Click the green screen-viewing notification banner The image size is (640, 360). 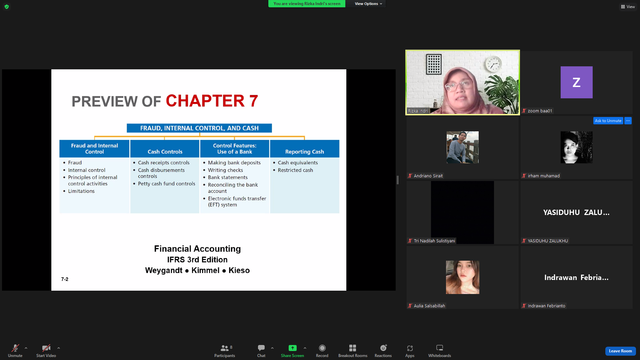[x=307, y=4]
